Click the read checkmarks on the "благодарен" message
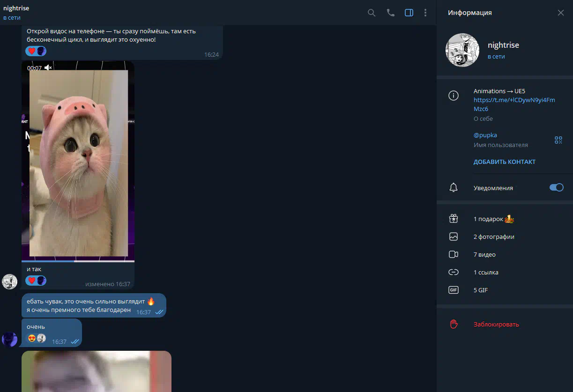The width and height of the screenshot is (573, 392). [159, 312]
